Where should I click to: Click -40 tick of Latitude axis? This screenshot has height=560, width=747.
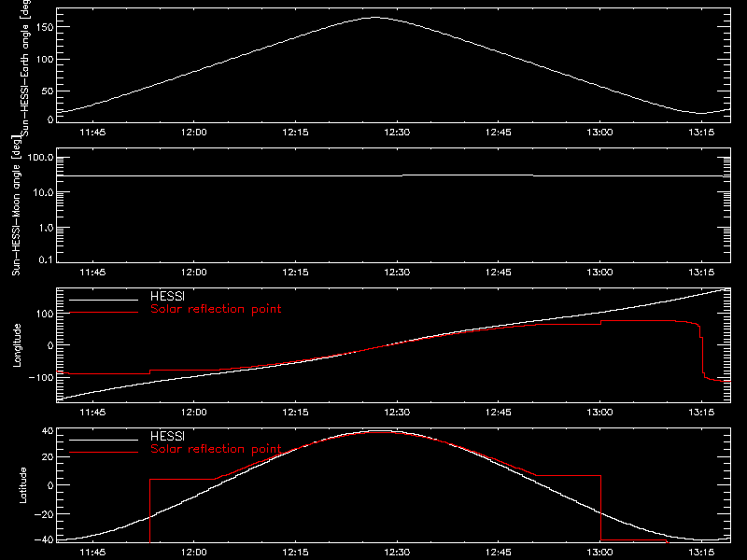(x=44, y=540)
